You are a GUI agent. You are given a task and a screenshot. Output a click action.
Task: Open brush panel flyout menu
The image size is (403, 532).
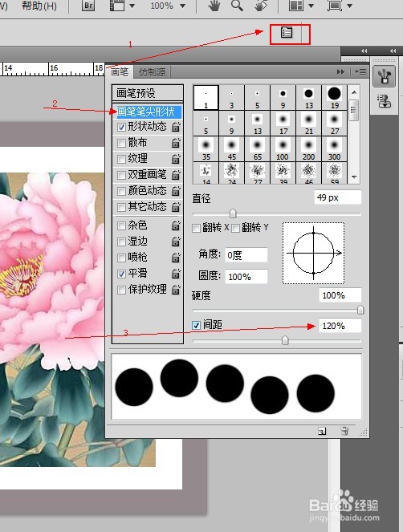tap(360, 72)
